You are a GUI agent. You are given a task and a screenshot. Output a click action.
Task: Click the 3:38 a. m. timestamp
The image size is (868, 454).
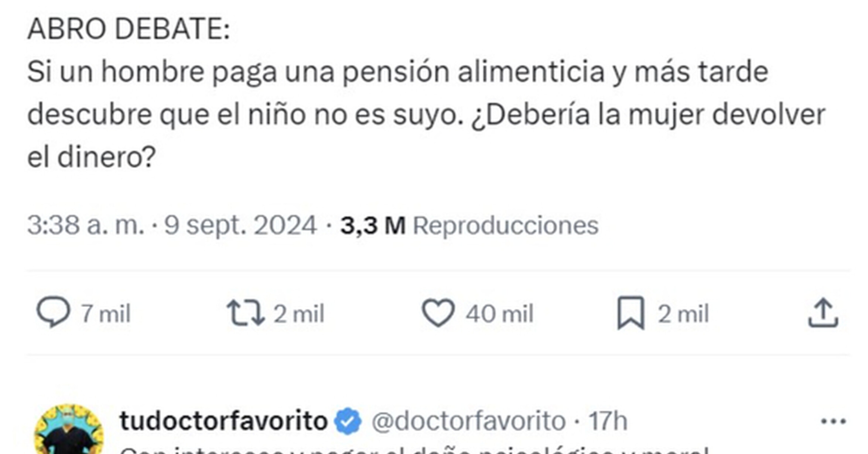pyautogui.click(x=86, y=225)
